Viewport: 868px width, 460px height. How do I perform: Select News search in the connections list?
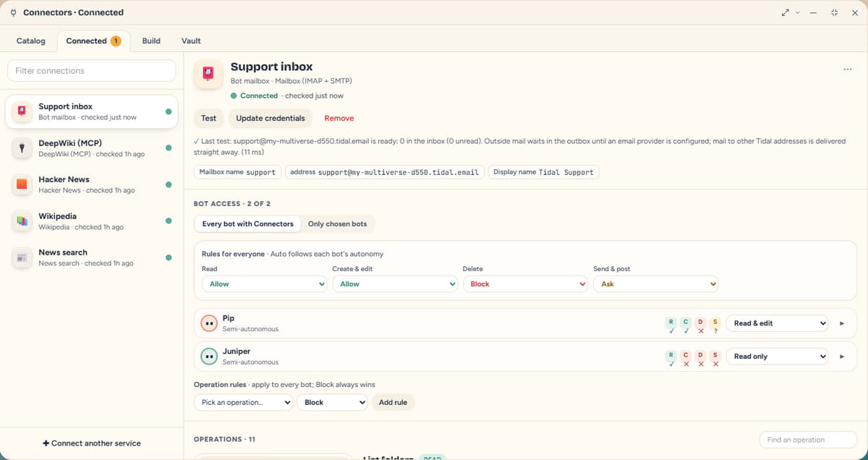pyautogui.click(x=92, y=257)
